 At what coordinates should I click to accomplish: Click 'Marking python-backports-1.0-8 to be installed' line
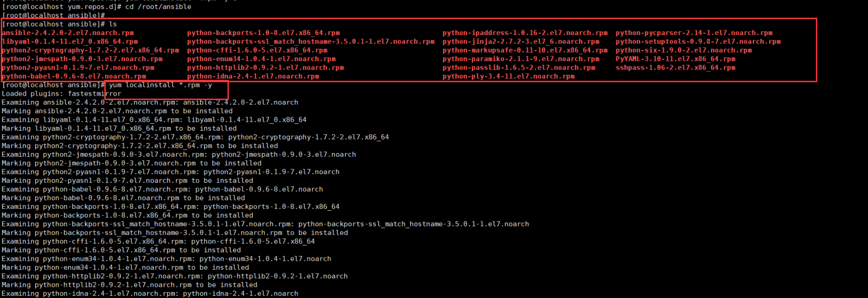pos(128,216)
